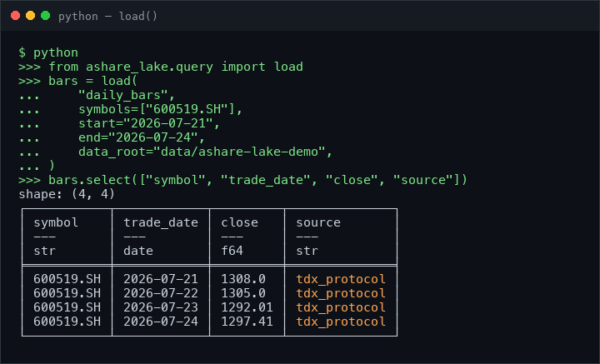Click the date cell 2026-07-24

point(161,322)
